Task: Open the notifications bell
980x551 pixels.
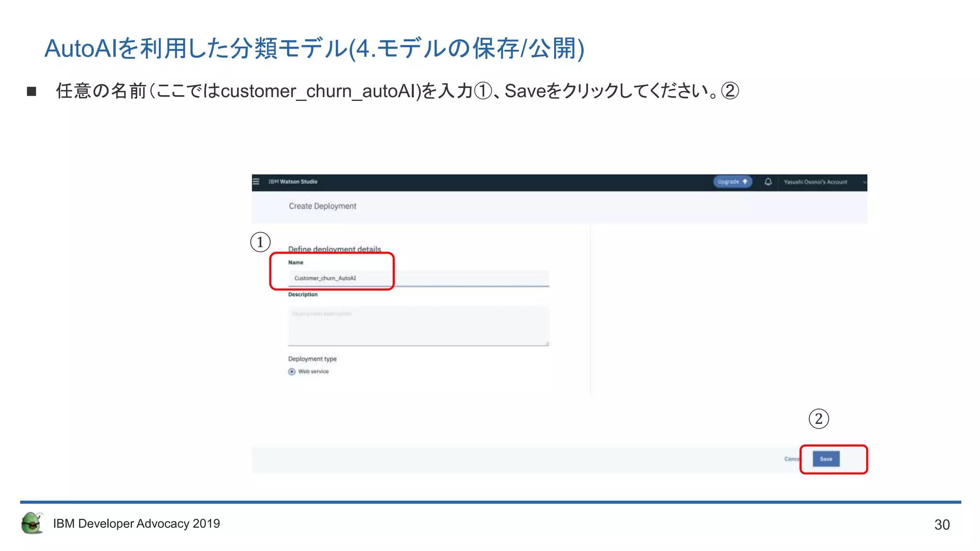Action: click(768, 182)
